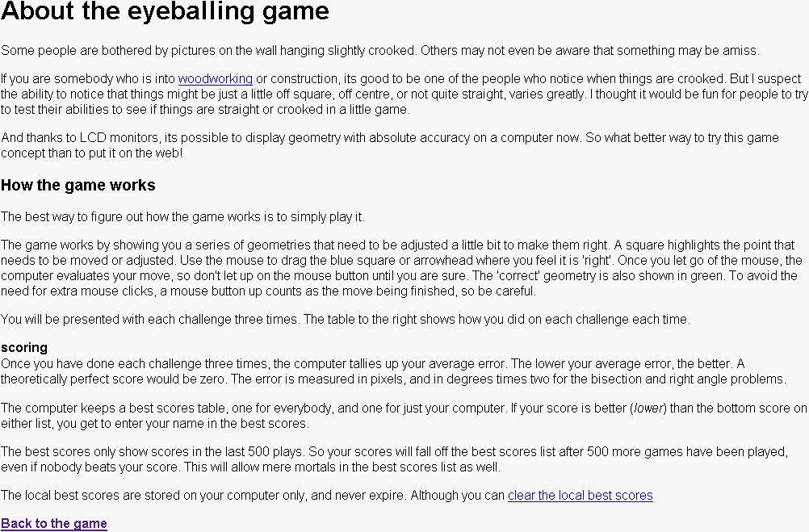
Task: Click paragraph starting "Some people are bothered"
Action: pos(379,50)
